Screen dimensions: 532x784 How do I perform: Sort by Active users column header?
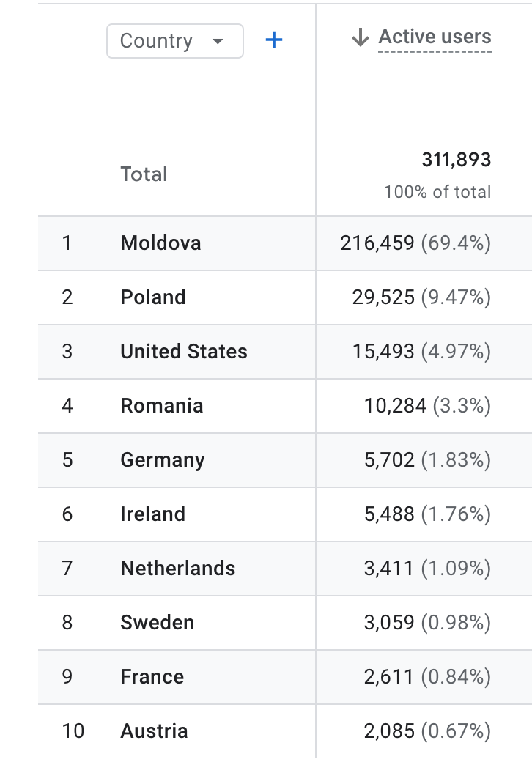[435, 37]
